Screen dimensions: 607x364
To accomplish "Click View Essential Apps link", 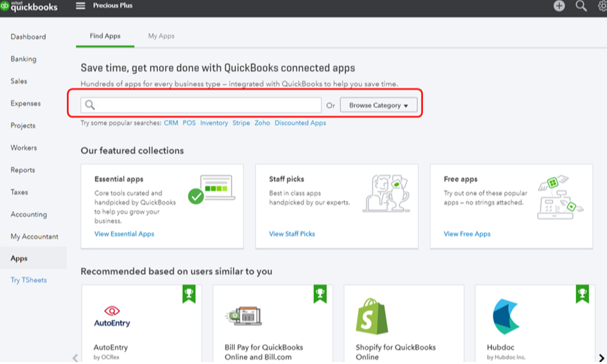I will coord(124,234).
